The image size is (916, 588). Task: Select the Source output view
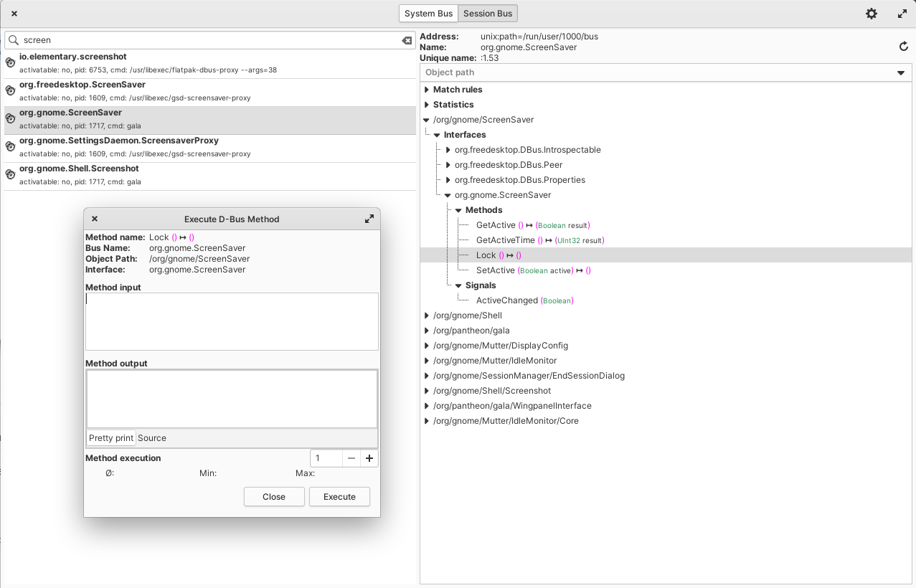tap(152, 438)
